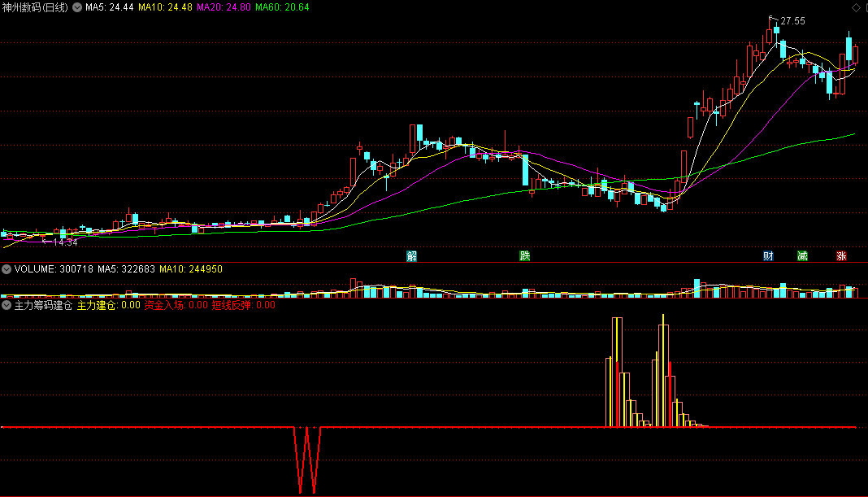Click the 主力建仓: 0.00 value
This screenshot has height=497, width=868.
pos(109,305)
